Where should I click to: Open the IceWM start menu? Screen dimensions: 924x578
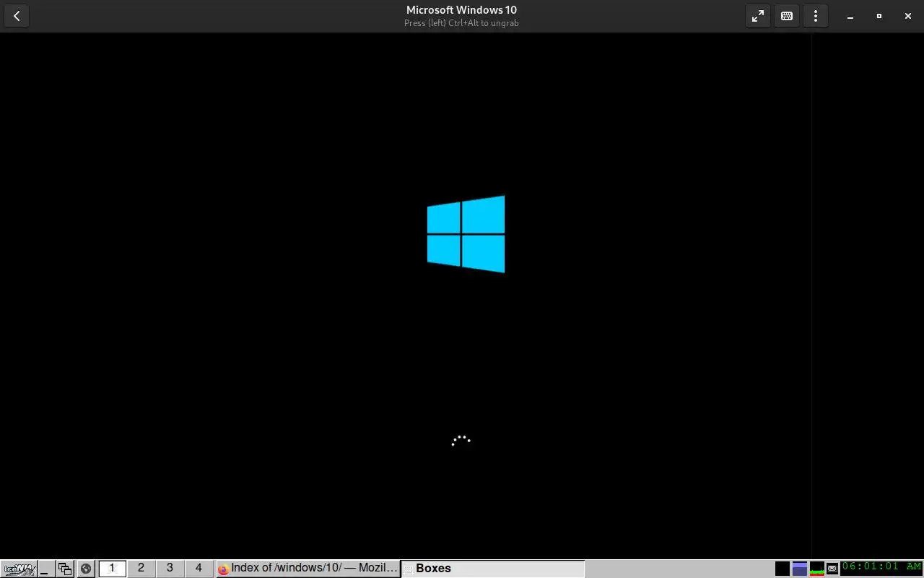[x=19, y=569]
